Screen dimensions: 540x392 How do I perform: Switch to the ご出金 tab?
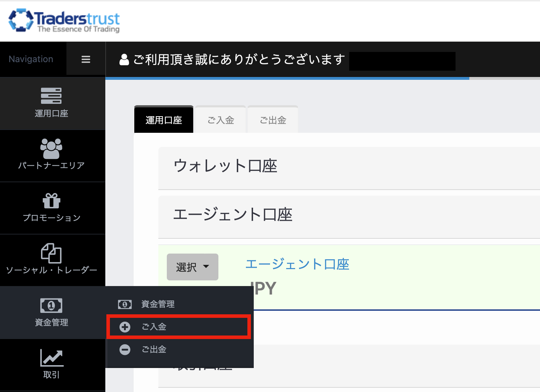click(273, 120)
